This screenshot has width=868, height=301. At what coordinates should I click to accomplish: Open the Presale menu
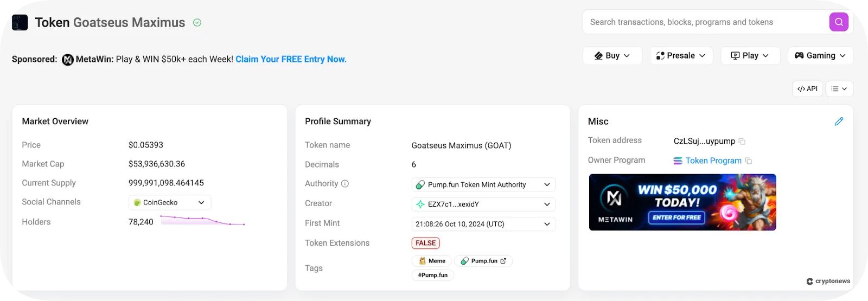[x=681, y=55]
